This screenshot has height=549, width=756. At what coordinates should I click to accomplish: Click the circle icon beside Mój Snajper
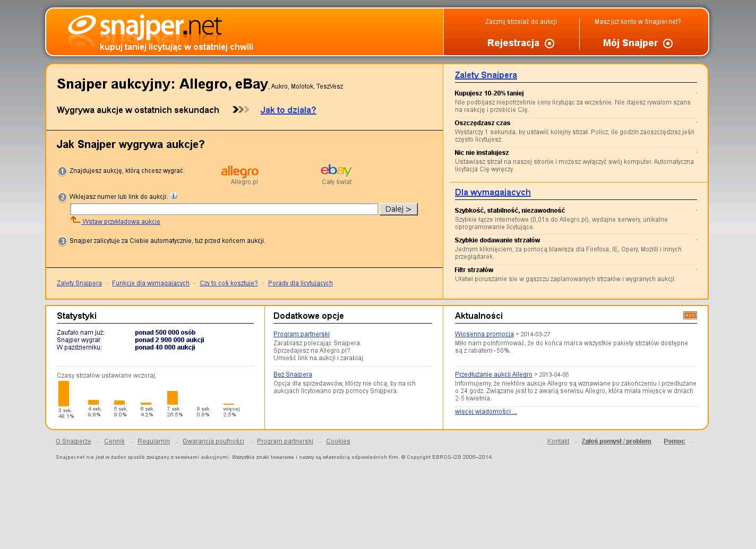668,43
